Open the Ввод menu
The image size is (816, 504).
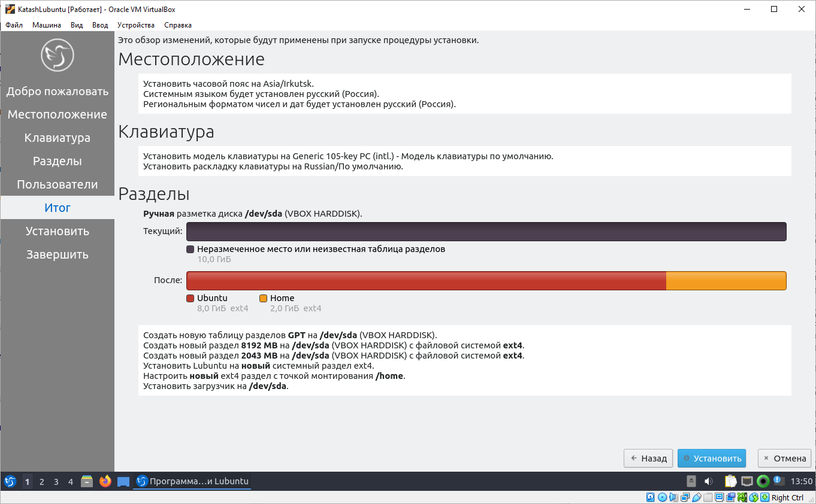coord(100,25)
